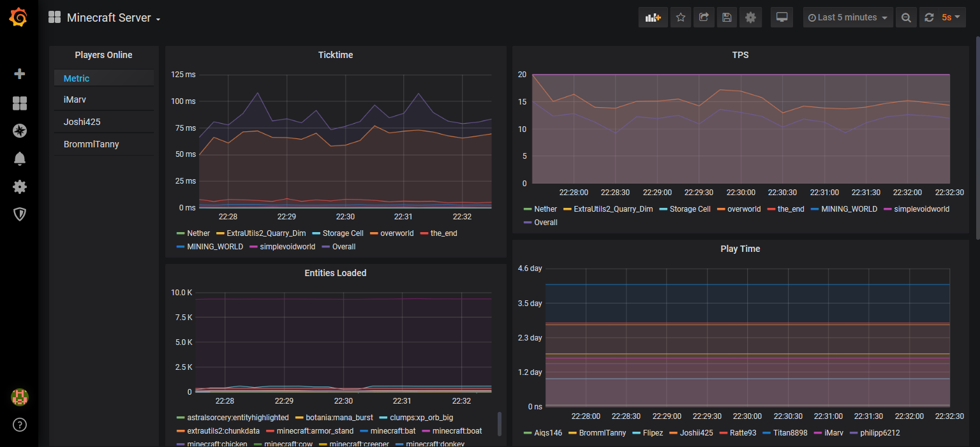The width and height of the screenshot is (980, 447).
Task: Open the TPS panel title menu
Action: pyautogui.click(x=740, y=55)
